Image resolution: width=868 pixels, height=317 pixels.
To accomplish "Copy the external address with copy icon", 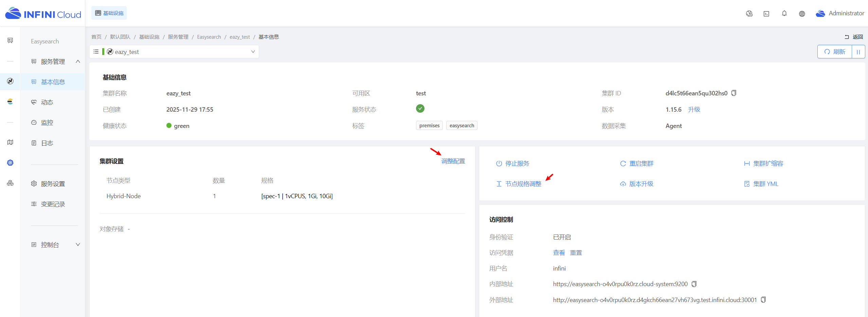I will pyautogui.click(x=763, y=300).
